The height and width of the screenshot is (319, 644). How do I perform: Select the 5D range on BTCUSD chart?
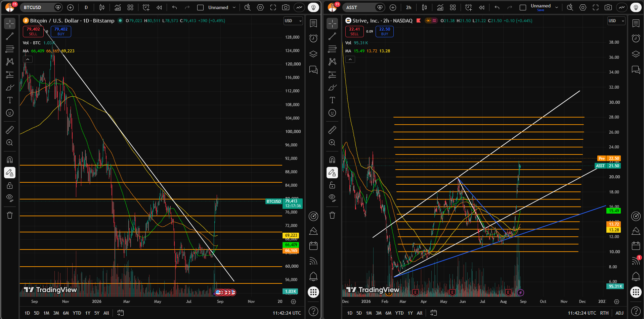(x=37, y=313)
